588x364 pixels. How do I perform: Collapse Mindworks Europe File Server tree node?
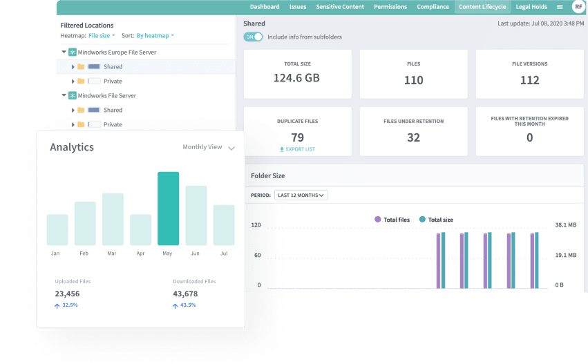pos(64,52)
